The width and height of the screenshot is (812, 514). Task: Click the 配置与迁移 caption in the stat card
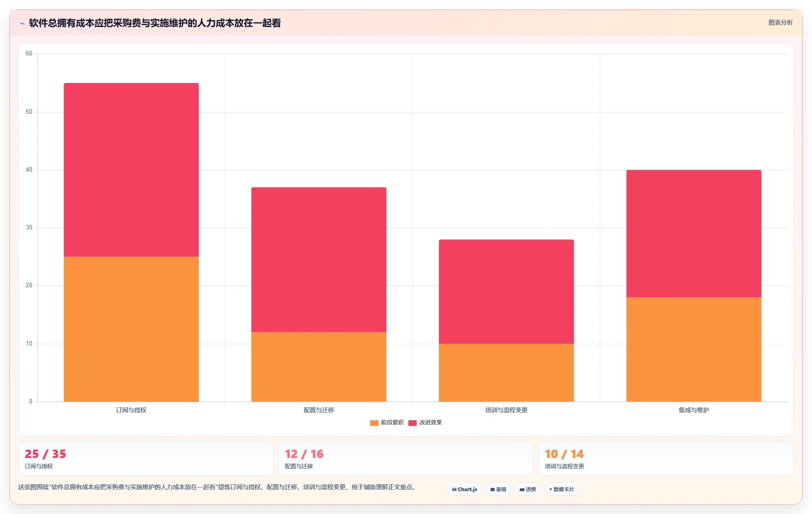tap(298, 466)
